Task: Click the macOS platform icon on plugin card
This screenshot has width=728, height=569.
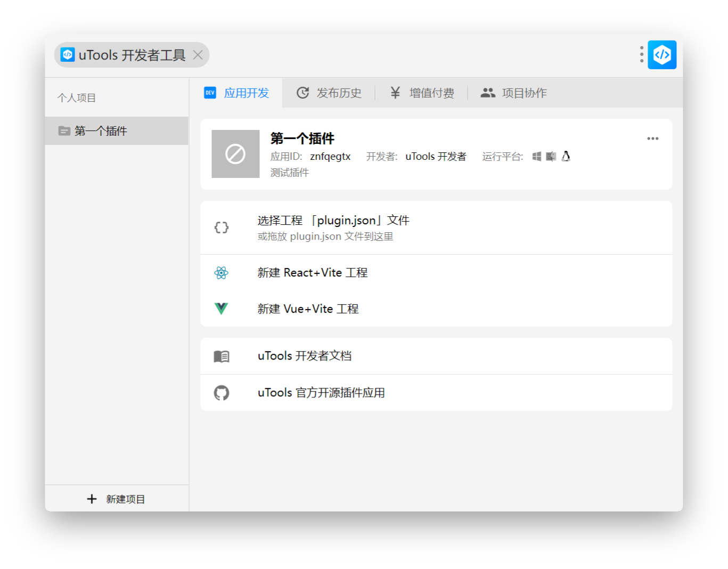Action: coord(551,156)
